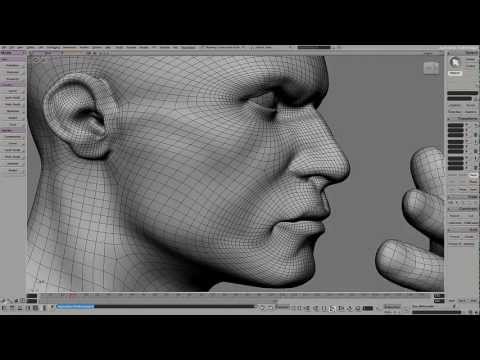Open the Get Property menu button
480x360 pixels.
tap(13, 79)
